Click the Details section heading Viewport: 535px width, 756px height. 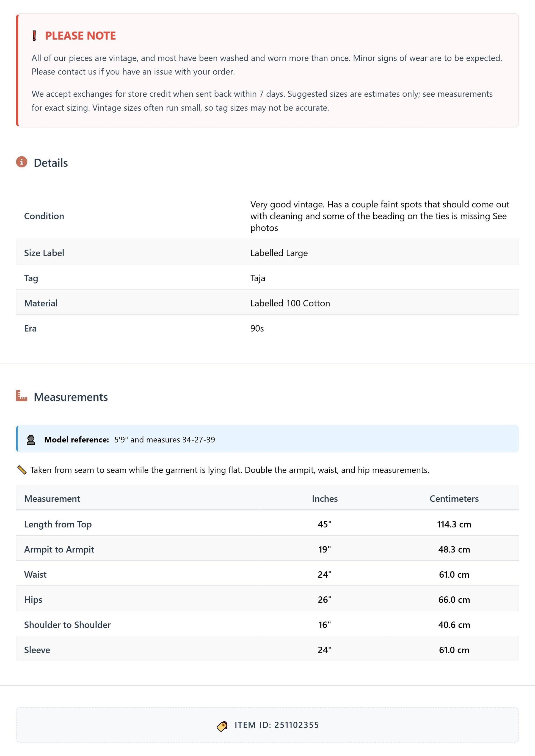coord(51,163)
